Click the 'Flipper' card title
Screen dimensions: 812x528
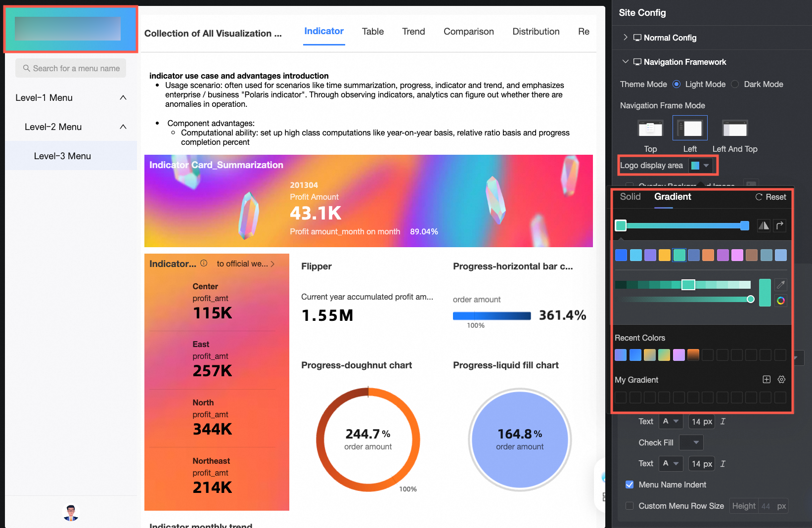[316, 266]
